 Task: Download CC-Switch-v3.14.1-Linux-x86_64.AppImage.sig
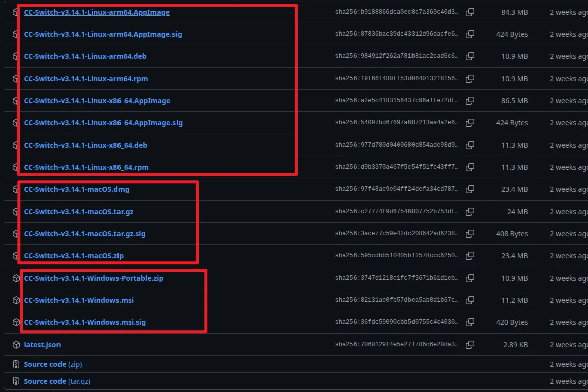(x=103, y=122)
